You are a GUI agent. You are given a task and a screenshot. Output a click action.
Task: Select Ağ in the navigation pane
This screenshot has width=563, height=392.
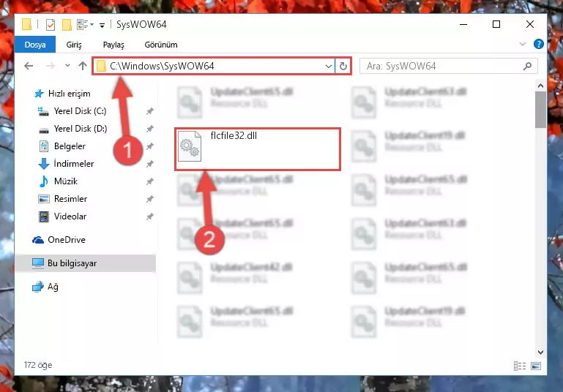[53, 287]
